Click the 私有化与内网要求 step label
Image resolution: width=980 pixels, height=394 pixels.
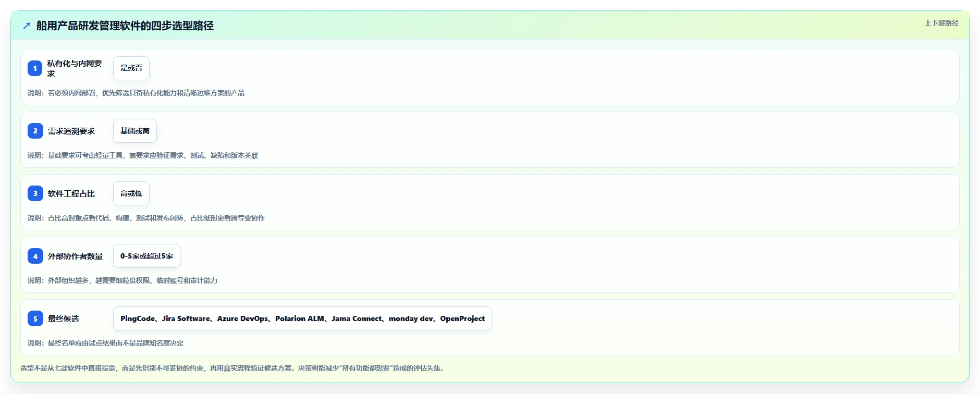tap(75, 68)
